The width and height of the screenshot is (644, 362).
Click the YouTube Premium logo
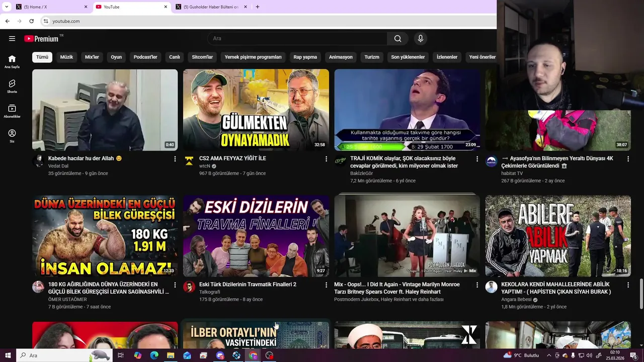[41, 39]
